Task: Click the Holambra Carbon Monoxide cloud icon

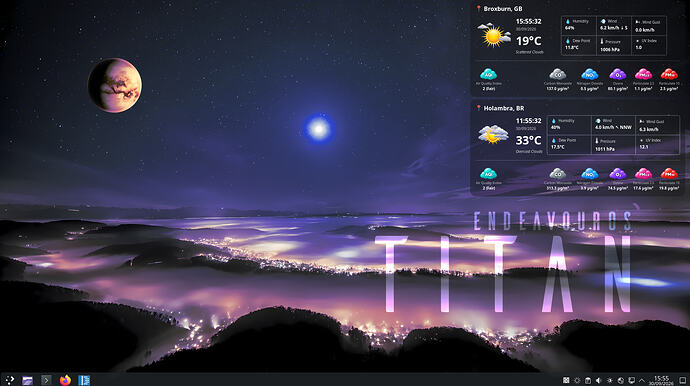Action: click(558, 173)
